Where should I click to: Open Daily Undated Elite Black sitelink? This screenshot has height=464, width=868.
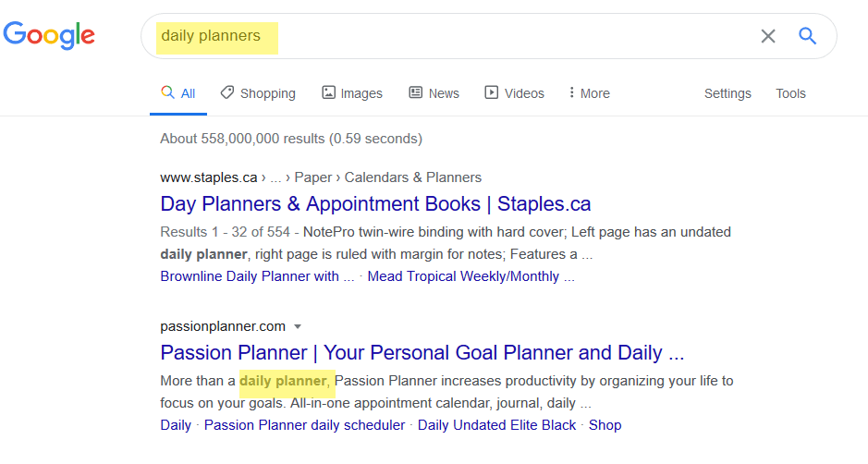[x=496, y=425]
